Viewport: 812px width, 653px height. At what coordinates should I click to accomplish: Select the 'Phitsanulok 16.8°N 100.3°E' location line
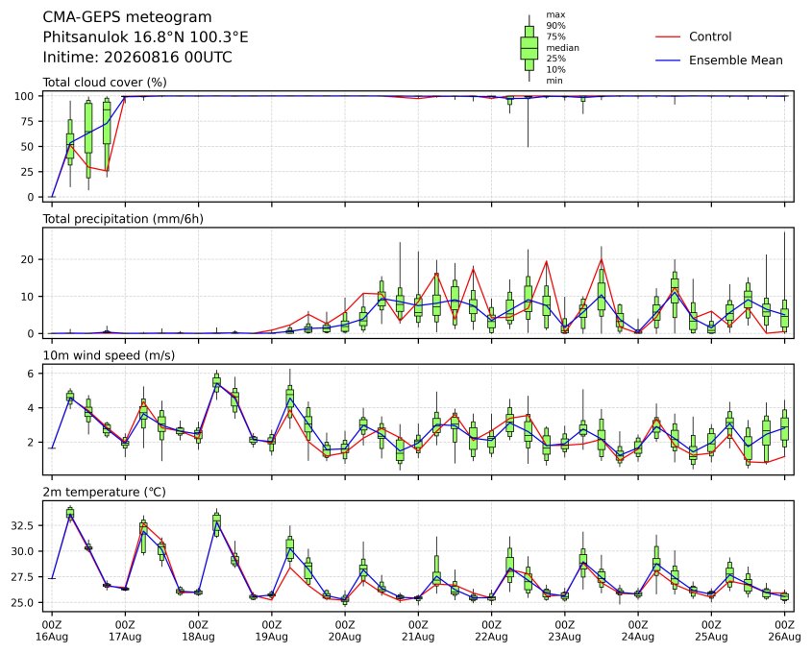[145, 37]
